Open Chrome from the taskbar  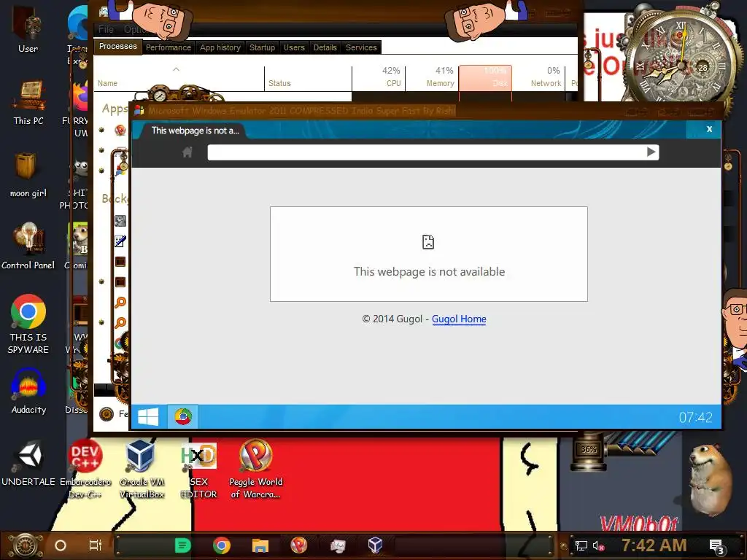pos(222,545)
